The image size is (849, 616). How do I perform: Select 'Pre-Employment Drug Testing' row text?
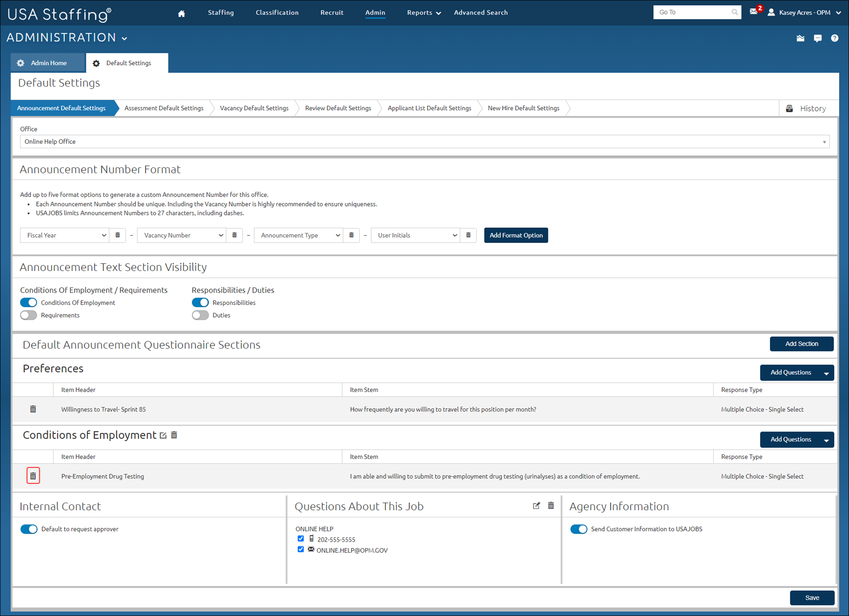(103, 476)
